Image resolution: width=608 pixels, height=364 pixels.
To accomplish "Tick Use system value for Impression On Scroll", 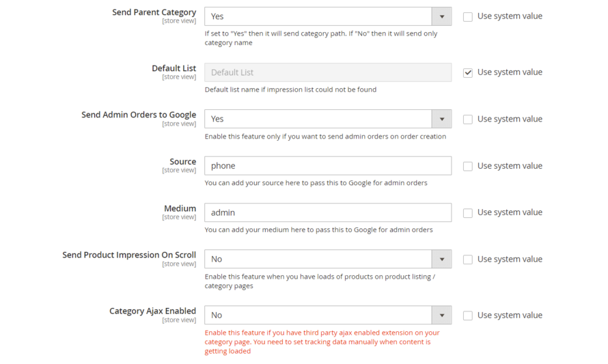I will pos(468,260).
